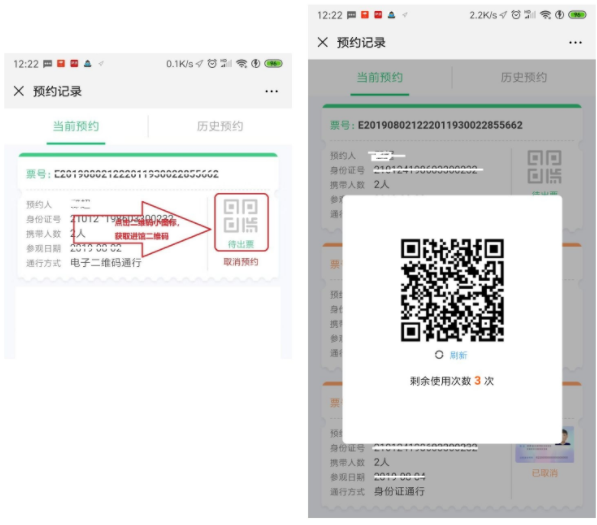The height and width of the screenshot is (525, 597).
Task: Tap 剩余使用次数 3 次 text in popup
Action: pyautogui.click(x=452, y=381)
